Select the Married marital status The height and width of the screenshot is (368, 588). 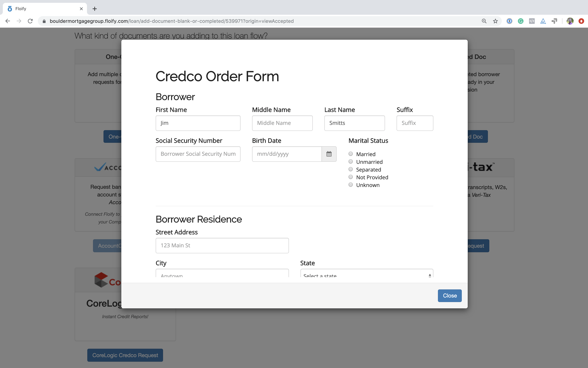pyautogui.click(x=351, y=154)
